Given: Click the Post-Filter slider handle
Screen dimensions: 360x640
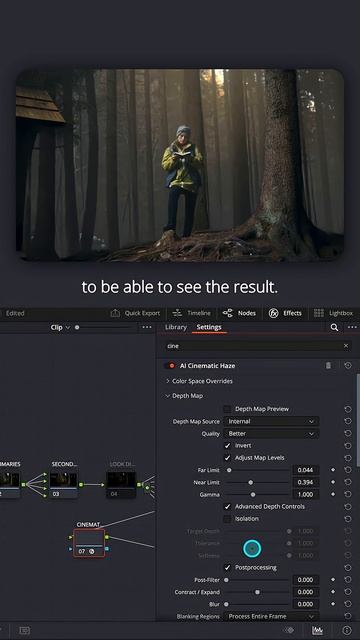Looking at the screenshot, I should [x=226, y=580].
